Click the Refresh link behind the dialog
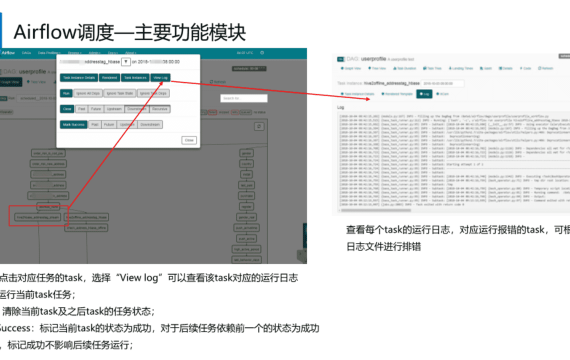The width and height of the screenshot is (570, 360). pos(218,82)
